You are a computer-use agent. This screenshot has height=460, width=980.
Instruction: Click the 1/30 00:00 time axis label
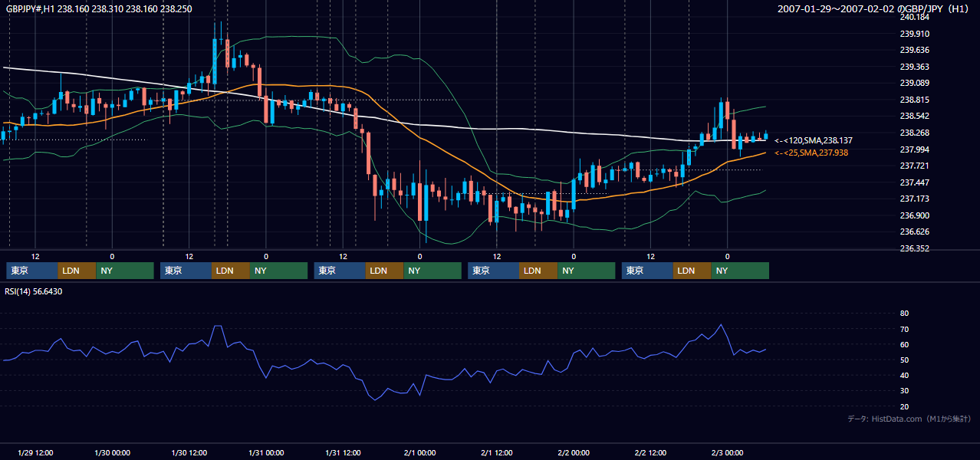[x=112, y=453]
